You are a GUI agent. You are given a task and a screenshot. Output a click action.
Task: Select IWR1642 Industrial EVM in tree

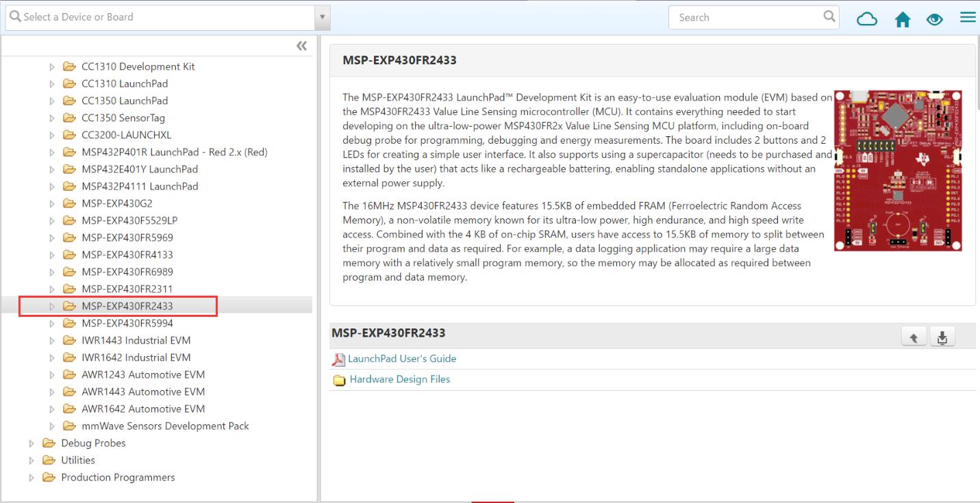click(136, 357)
